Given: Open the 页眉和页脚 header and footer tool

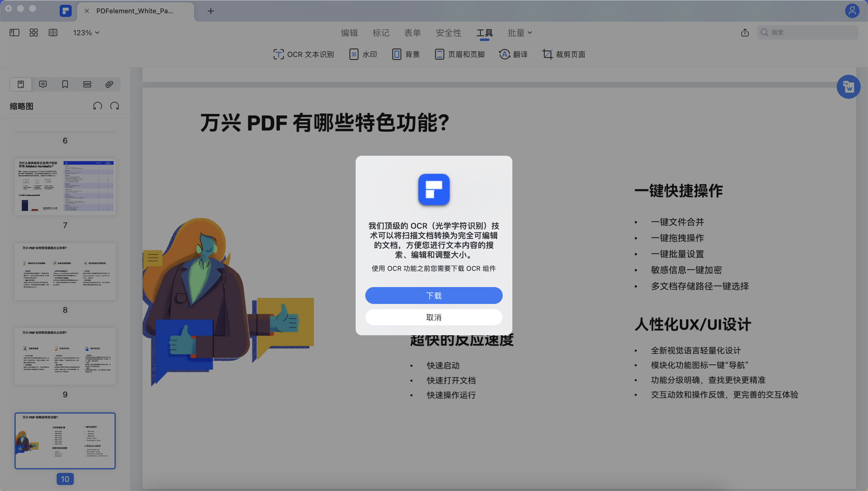Looking at the screenshot, I should click(x=460, y=54).
